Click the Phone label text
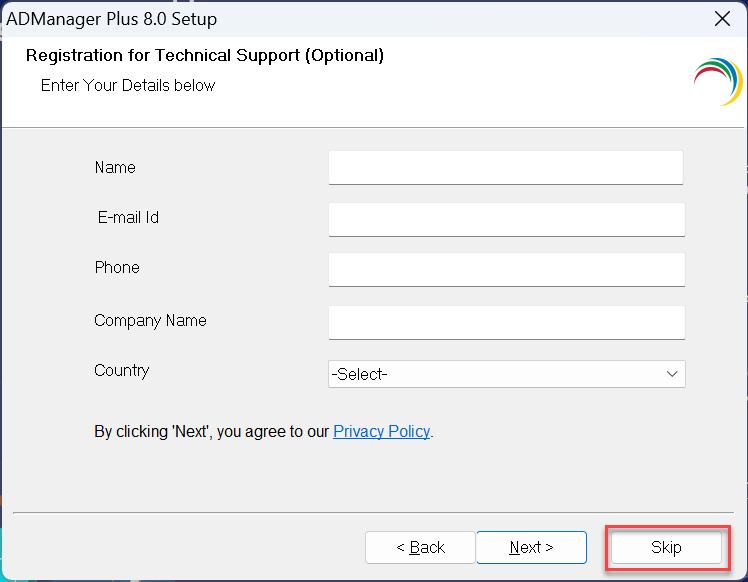This screenshot has height=582, width=748. pos(117,268)
